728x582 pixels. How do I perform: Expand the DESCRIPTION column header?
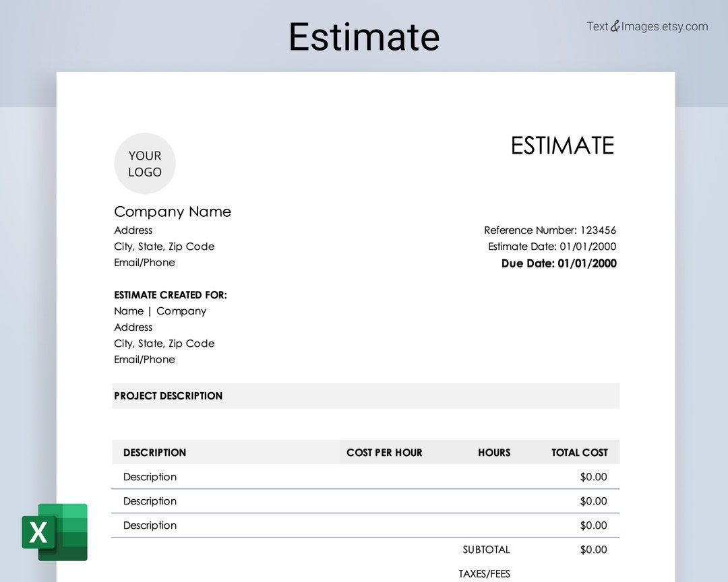tap(154, 452)
